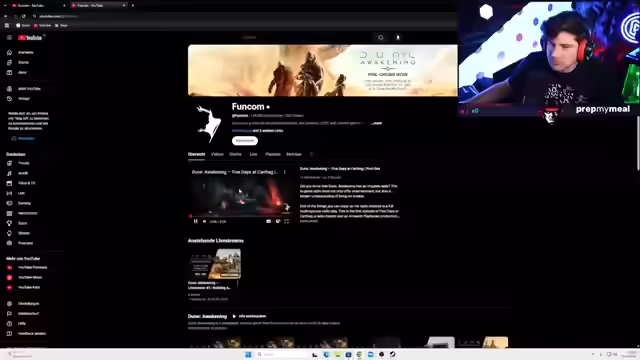Click the search magnifier icon in YouTube header
The height and width of the screenshot is (360, 640).
tap(380, 37)
